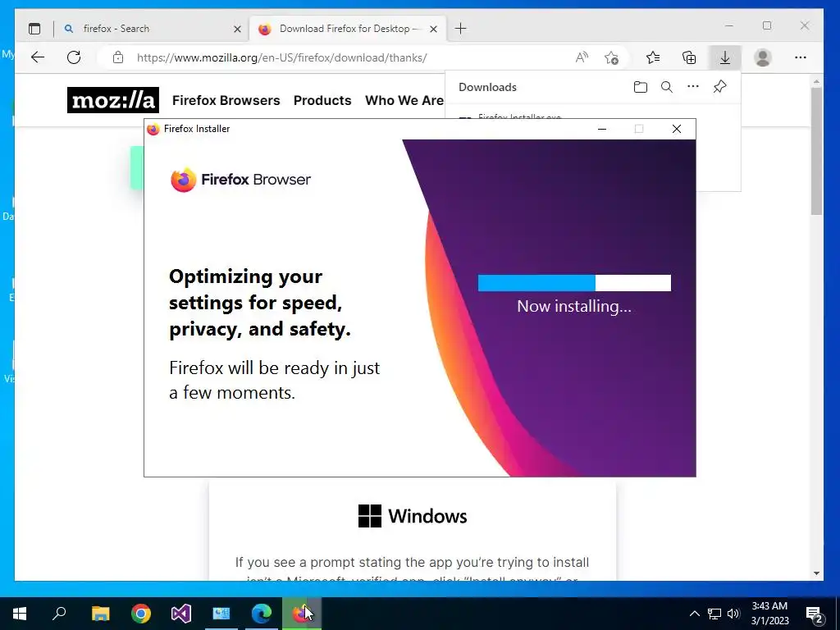Open the Windows Start menu
The width and height of the screenshot is (840, 630).
click(20, 614)
